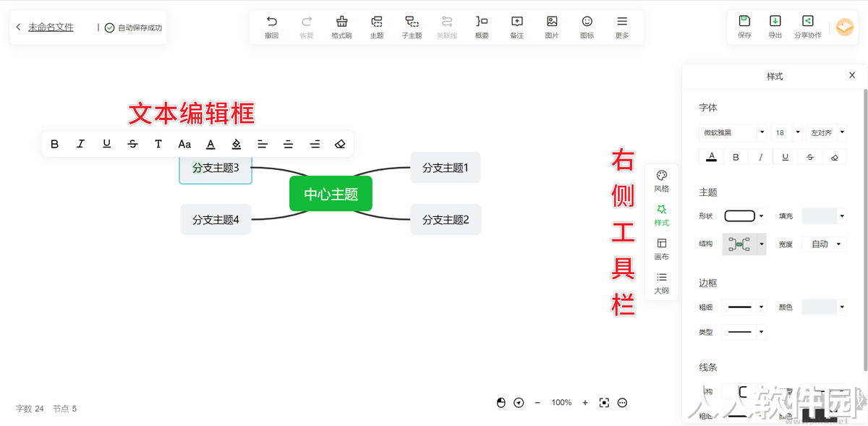Open the font size 18 dropdown
Screen dimensions: 868x426
point(787,132)
